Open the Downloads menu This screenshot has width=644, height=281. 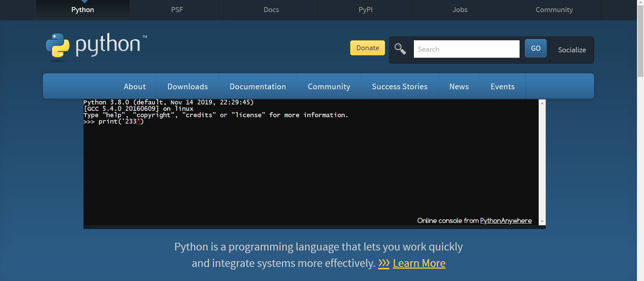pos(188,87)
